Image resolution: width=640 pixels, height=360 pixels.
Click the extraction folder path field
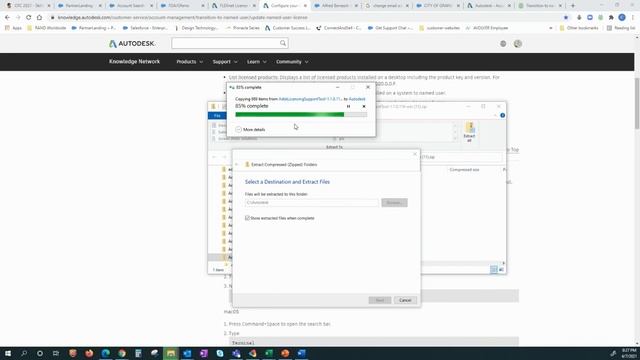[x=312, y=202]
